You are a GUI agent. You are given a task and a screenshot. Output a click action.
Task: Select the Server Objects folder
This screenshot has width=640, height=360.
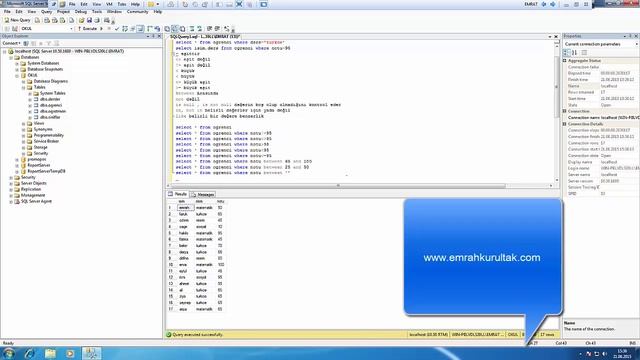(33, 183)
